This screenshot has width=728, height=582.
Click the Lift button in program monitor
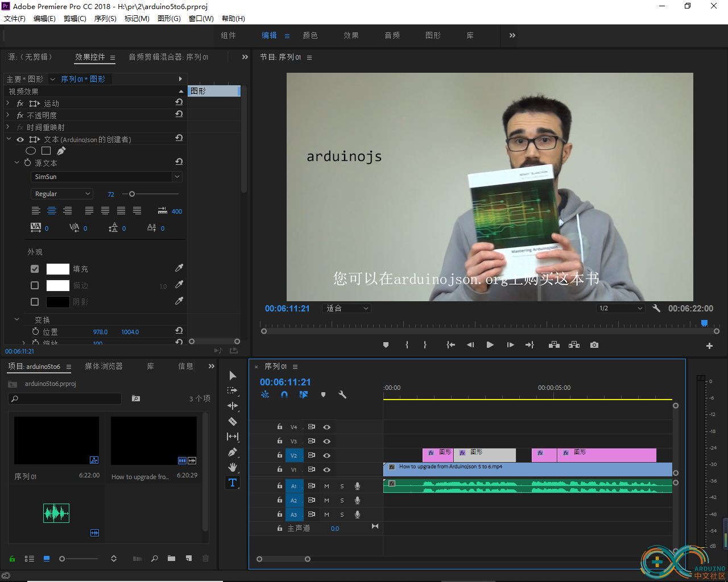pyautogui.click(x=554, y=345)
